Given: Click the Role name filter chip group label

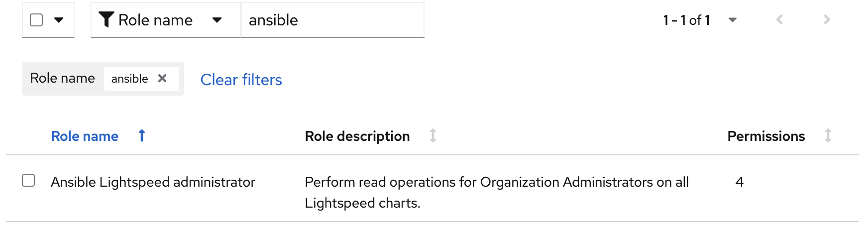Looking at the screenshot, I should [62, 78].
